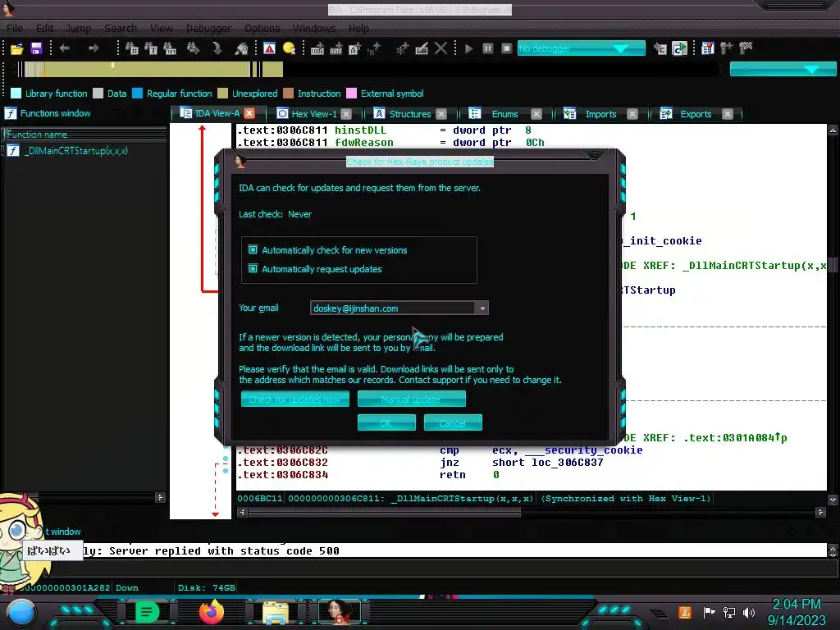The width and height of the screenshot is (840, 630).
Task: Open the Debugger menu
Action: click(208, 29)
